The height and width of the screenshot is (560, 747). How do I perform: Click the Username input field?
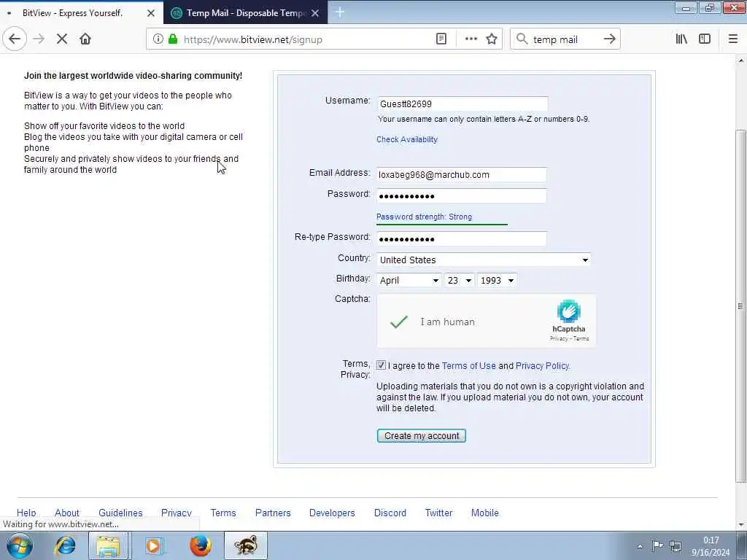point(462,104)
